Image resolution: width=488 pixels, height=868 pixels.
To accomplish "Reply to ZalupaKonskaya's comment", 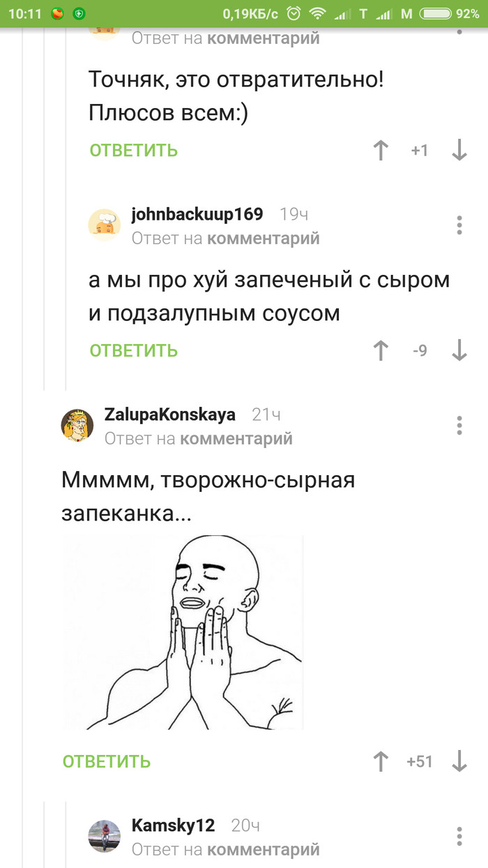I will tap(107, 761).
